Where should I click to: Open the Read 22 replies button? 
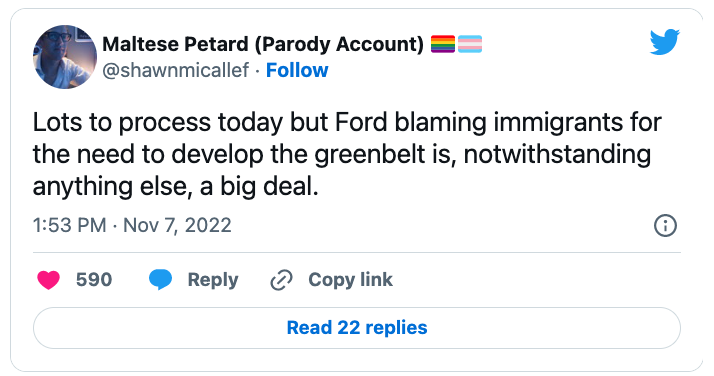click(x=357, y=328)
